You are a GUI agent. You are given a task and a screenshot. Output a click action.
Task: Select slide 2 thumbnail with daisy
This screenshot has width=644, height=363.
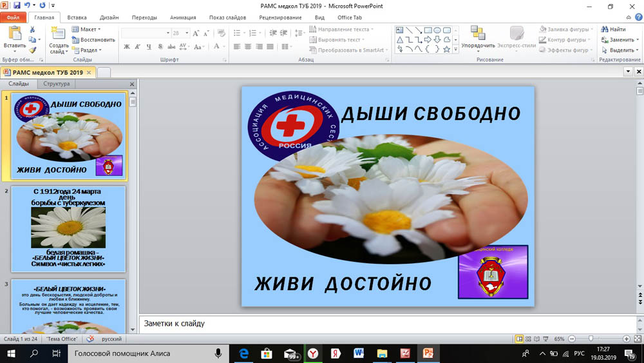click(68, 229)
